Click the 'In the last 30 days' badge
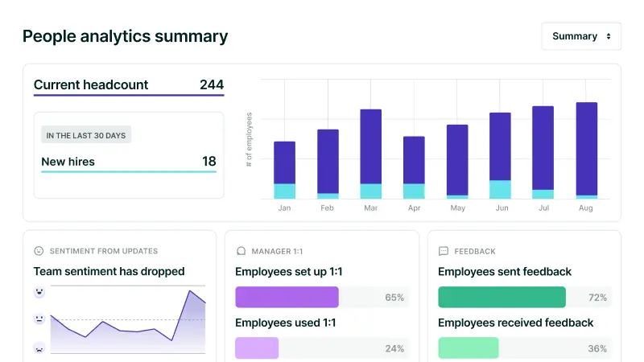Image resolution: width=644 pixels, height=362 pixels. point(86,135)
